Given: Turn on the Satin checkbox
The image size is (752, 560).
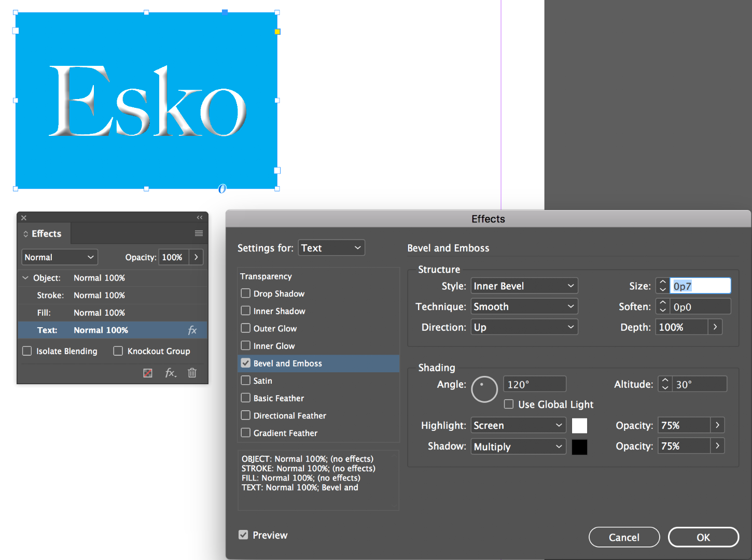Looking at the screenshot, I should 246,381.
